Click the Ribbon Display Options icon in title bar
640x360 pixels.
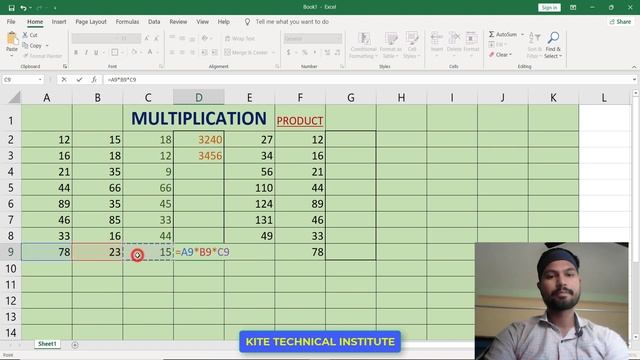573,7
